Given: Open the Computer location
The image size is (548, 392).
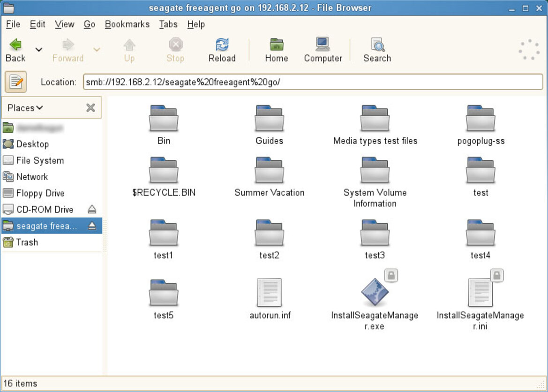Looking at the screenshot, I should [x=323, y=50].
